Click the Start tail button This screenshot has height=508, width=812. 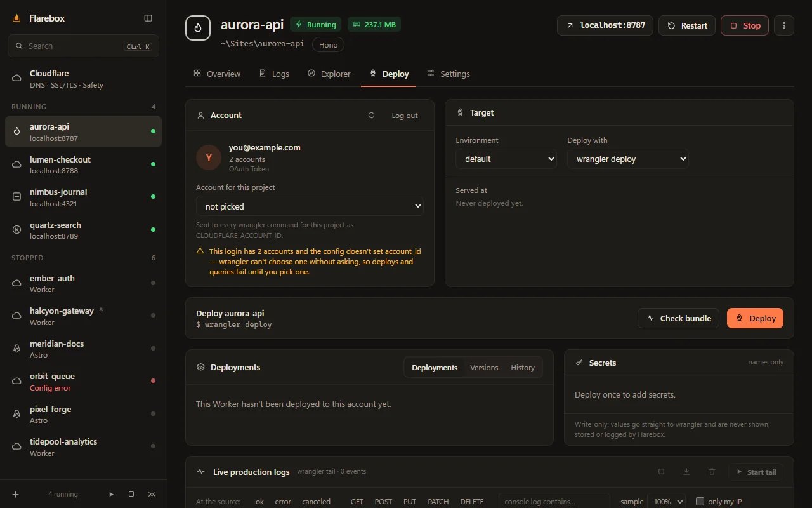(756, 472)
